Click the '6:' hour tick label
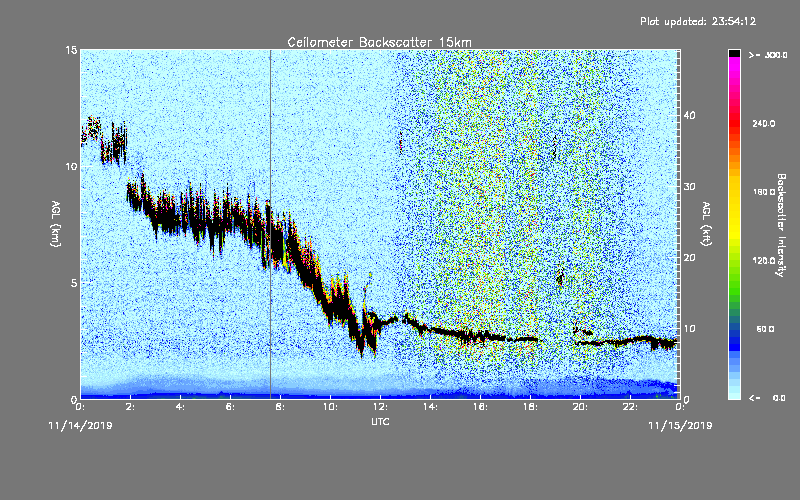Viewport: 800px width, 500px height. (231, 407)
